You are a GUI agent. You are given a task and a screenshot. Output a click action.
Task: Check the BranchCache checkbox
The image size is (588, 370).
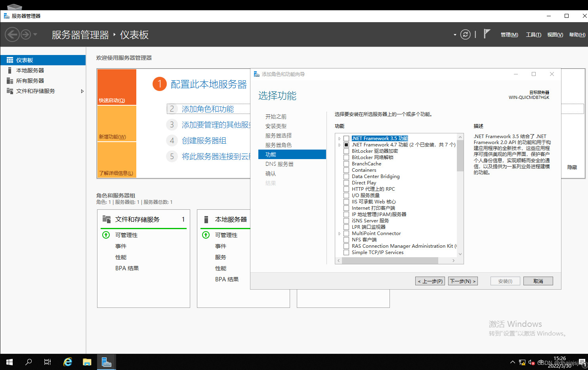click(346, 164)
